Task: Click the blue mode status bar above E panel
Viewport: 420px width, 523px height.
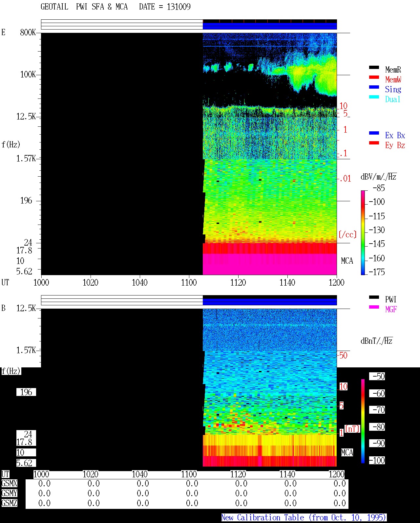Action: [270, 26]
